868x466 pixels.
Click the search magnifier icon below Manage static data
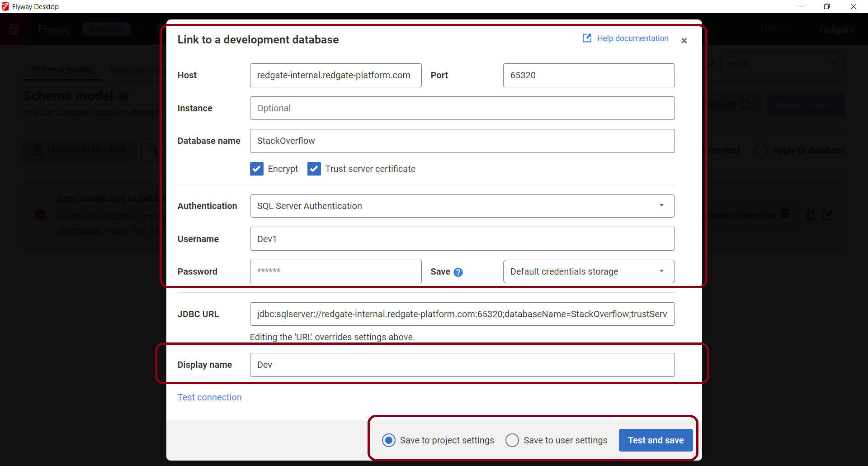[x=153, y=149]
